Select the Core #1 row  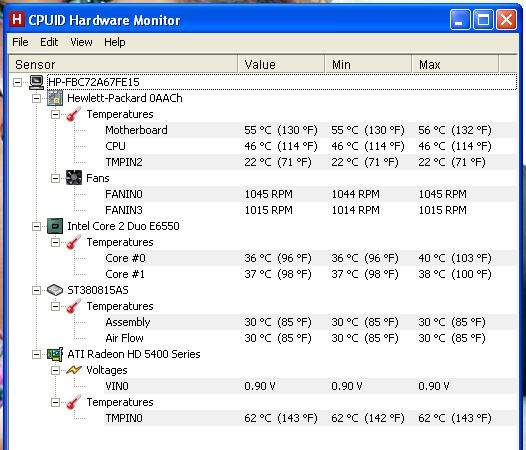point(310,274)
